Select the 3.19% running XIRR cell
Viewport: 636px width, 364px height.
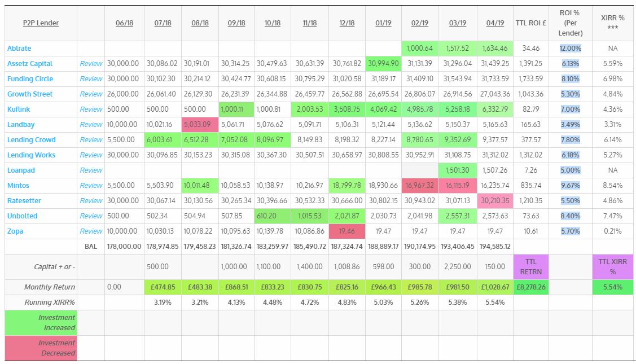(x=163, y=302)
